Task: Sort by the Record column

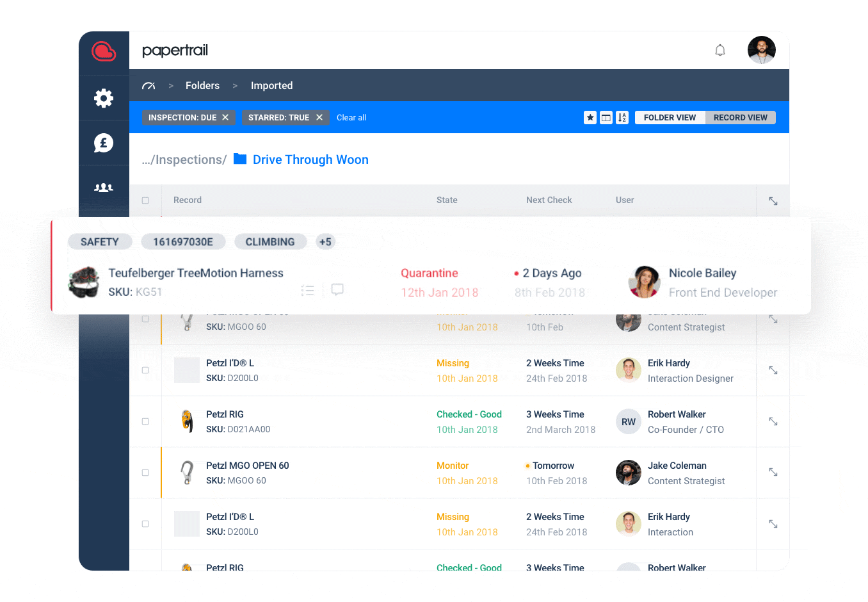Action: point(188,200)
